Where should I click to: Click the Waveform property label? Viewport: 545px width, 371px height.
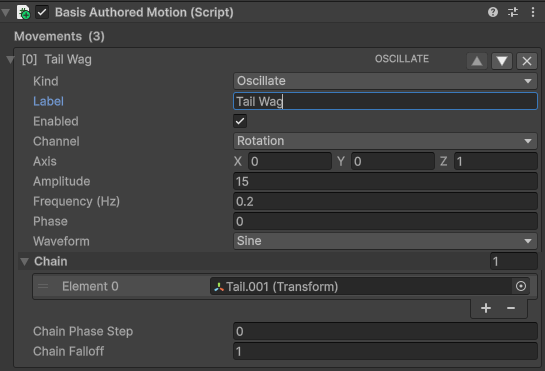click(x=61, y=241)
